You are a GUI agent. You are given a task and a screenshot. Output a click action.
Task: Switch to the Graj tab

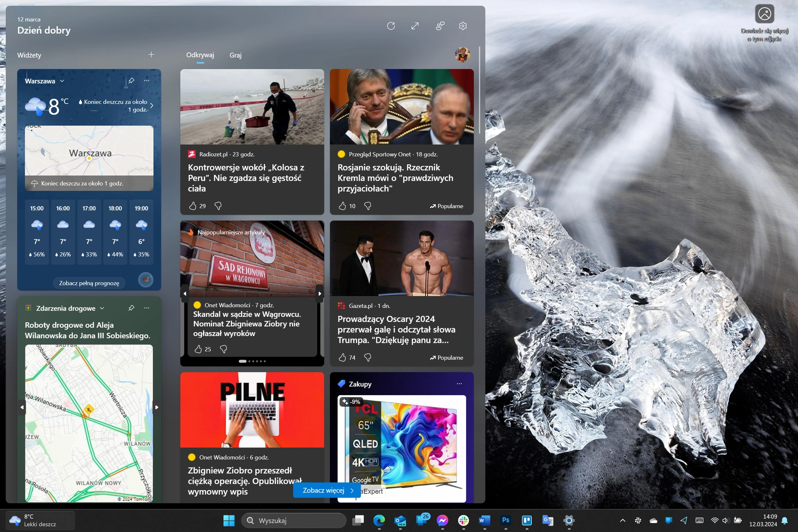pos(235,55)
